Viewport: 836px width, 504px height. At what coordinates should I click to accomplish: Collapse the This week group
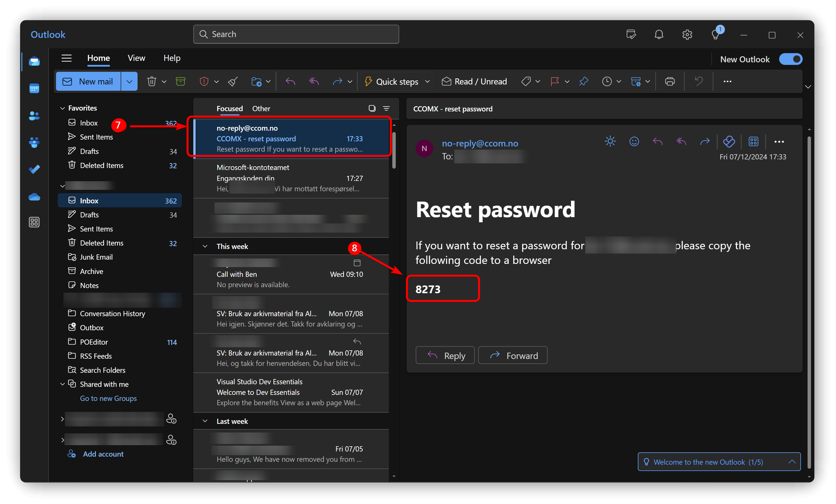point(205,246)
